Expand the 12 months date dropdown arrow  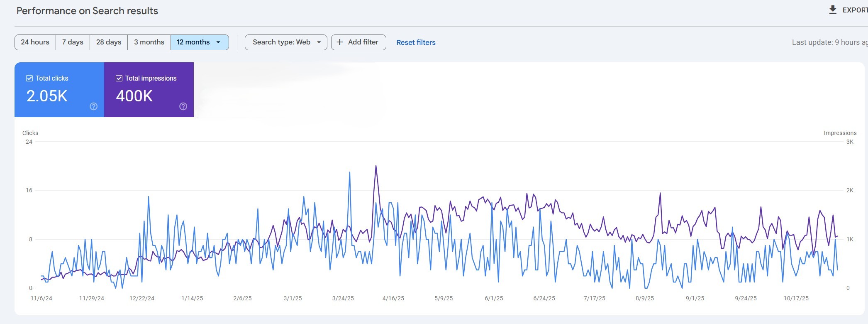(x=218, y=42)
